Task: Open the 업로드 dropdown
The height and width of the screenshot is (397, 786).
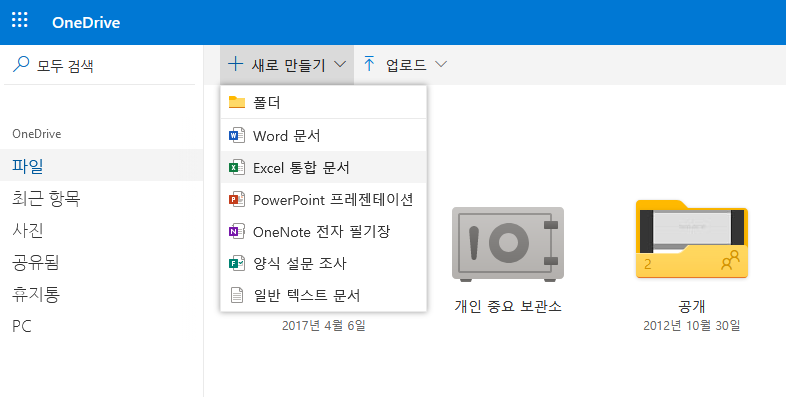Action: pos(405,65)
